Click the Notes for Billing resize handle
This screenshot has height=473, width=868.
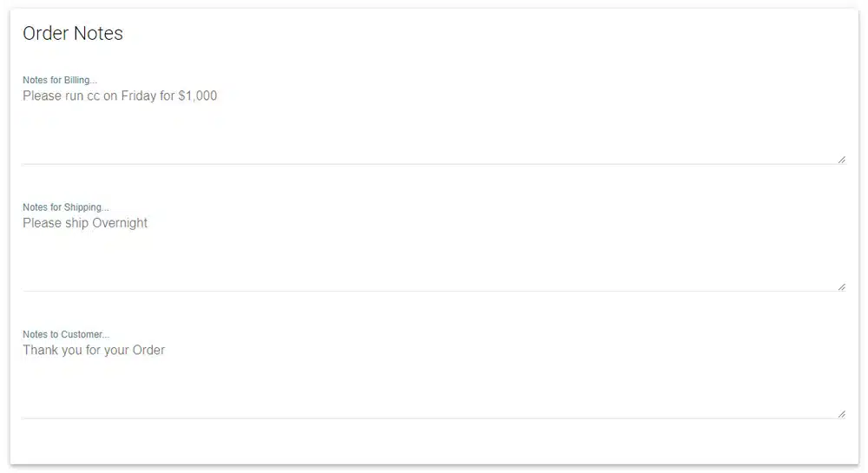coord(841,160)
